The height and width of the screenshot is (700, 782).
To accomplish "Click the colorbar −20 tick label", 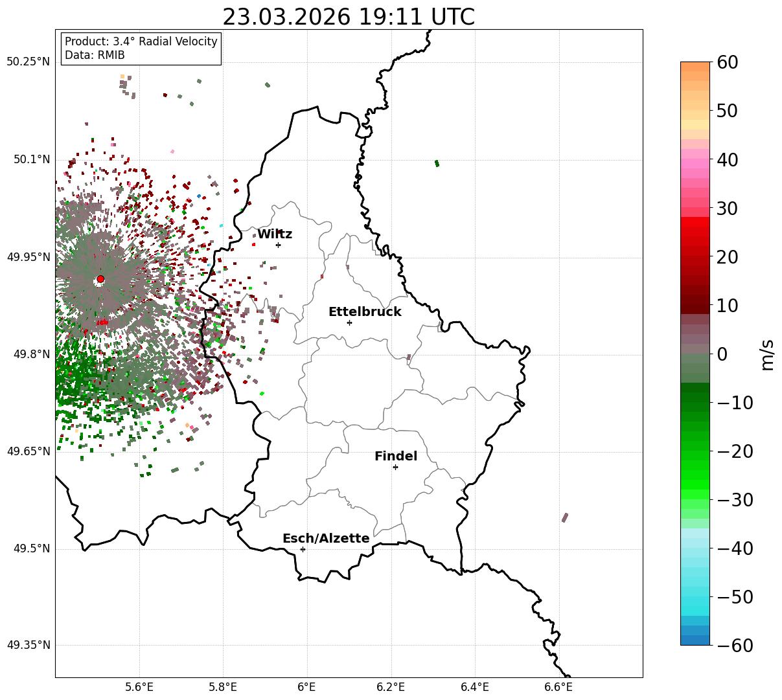I will click(x=735, y=451).
